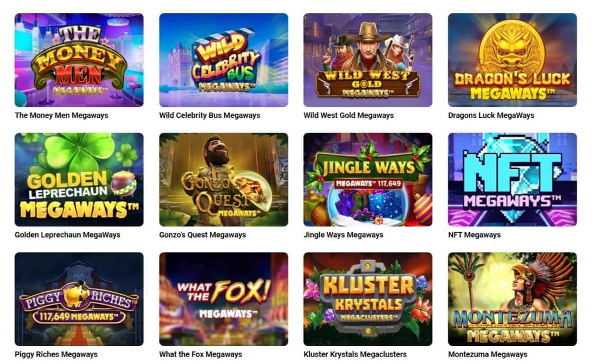This screenshot has height=364, width=592.
Task: Click the "Gonzo's Quest Megaways" caption
Action: point(202,235)
